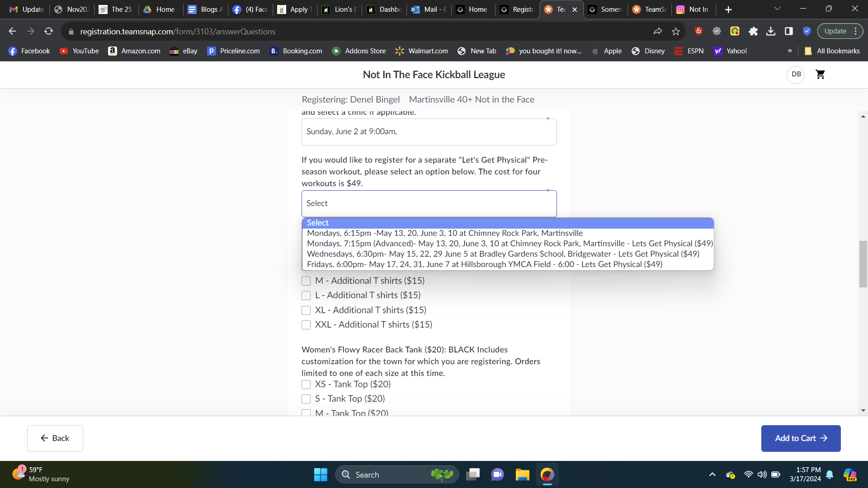Open the browser Extensions puzzle icon

click(x=753, y=31)
